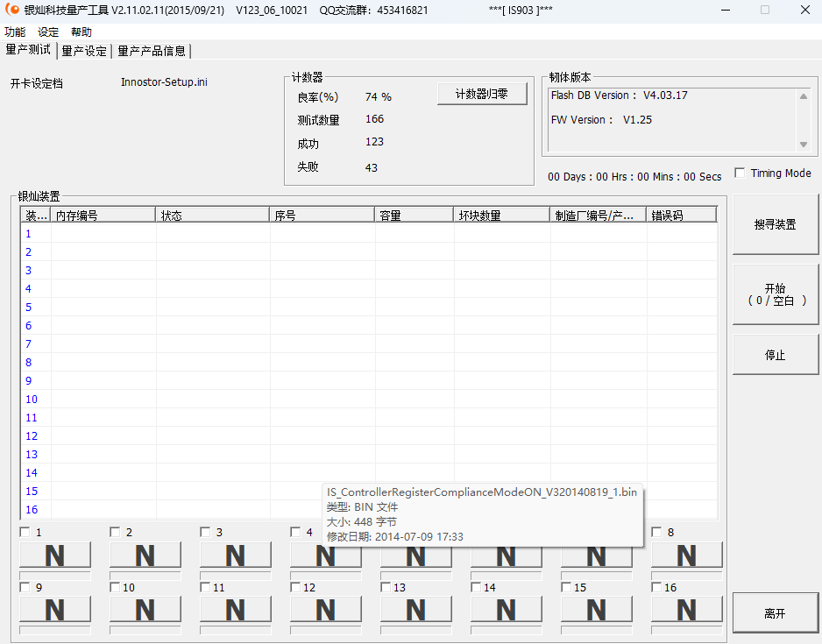Click 离开 to exit
The image size is (822, 644).
775,612
